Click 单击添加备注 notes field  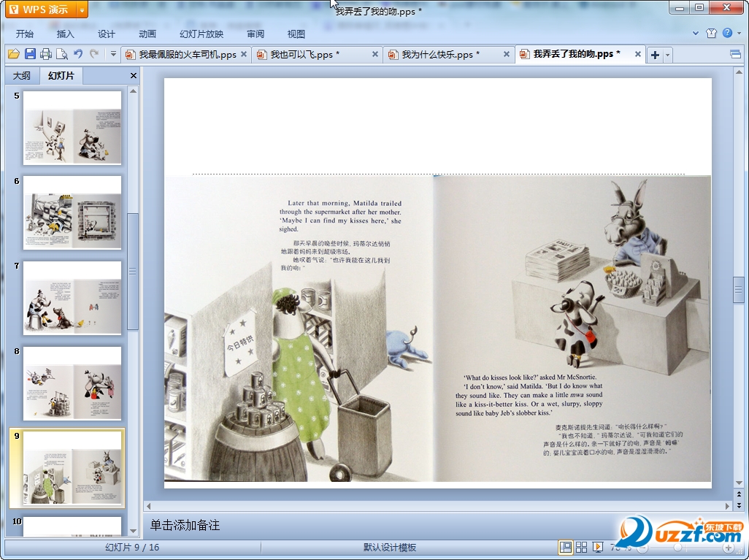pos(185,526)
